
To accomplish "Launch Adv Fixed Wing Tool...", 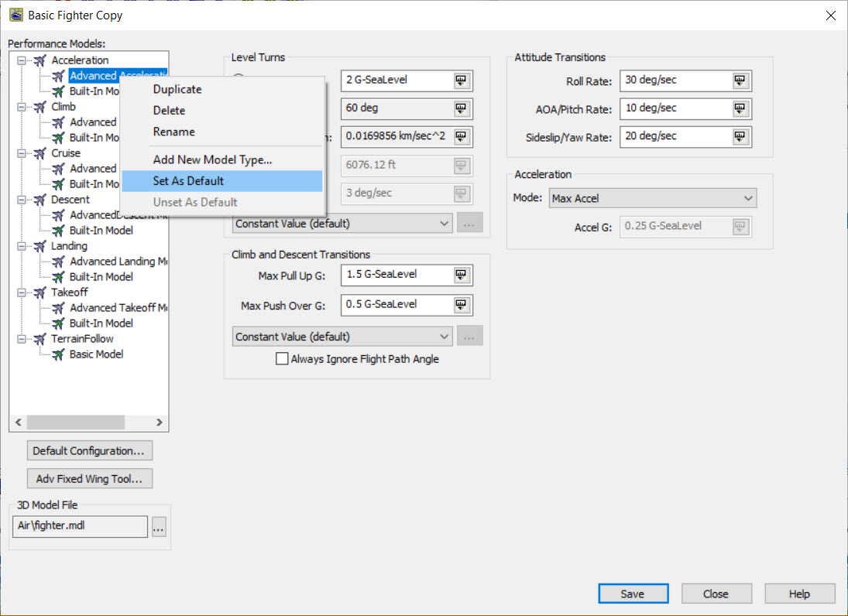I will click(x=90, y=479).
